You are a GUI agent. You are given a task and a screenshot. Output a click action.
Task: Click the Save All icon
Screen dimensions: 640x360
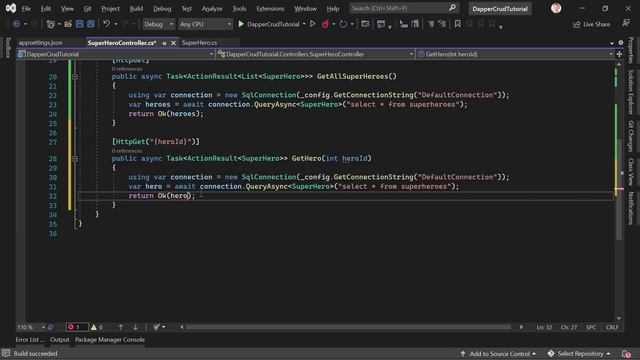tap(91, 24)
